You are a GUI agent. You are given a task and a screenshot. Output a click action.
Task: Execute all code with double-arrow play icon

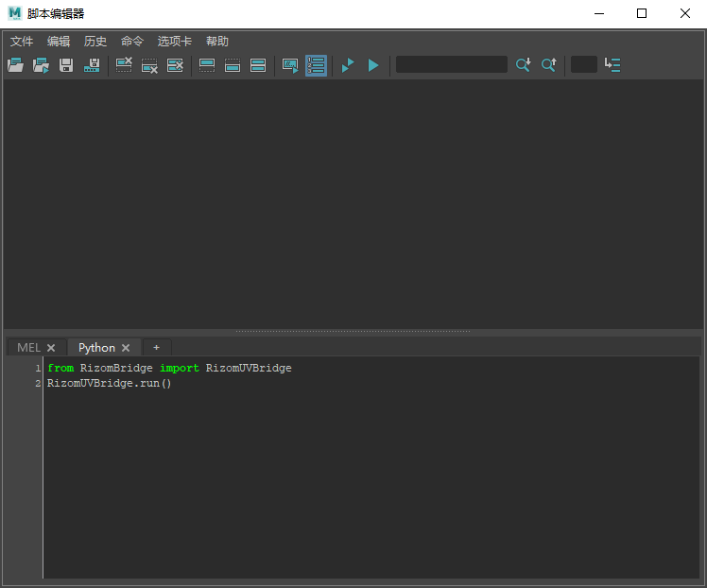348,65
